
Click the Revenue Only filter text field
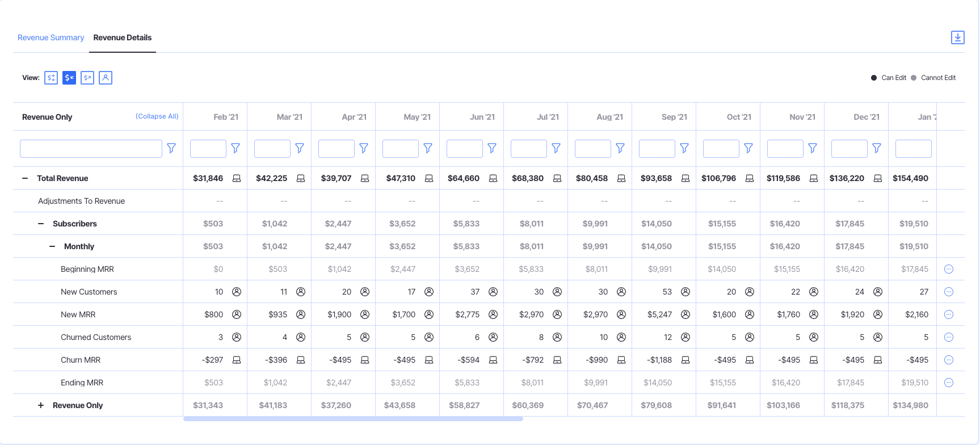point(91,149)
